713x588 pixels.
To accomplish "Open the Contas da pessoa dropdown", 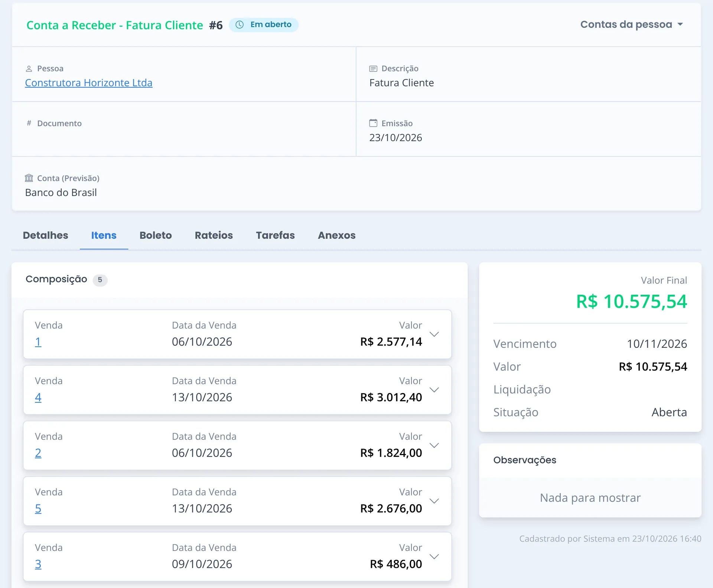I will click(x=632, y=24).
